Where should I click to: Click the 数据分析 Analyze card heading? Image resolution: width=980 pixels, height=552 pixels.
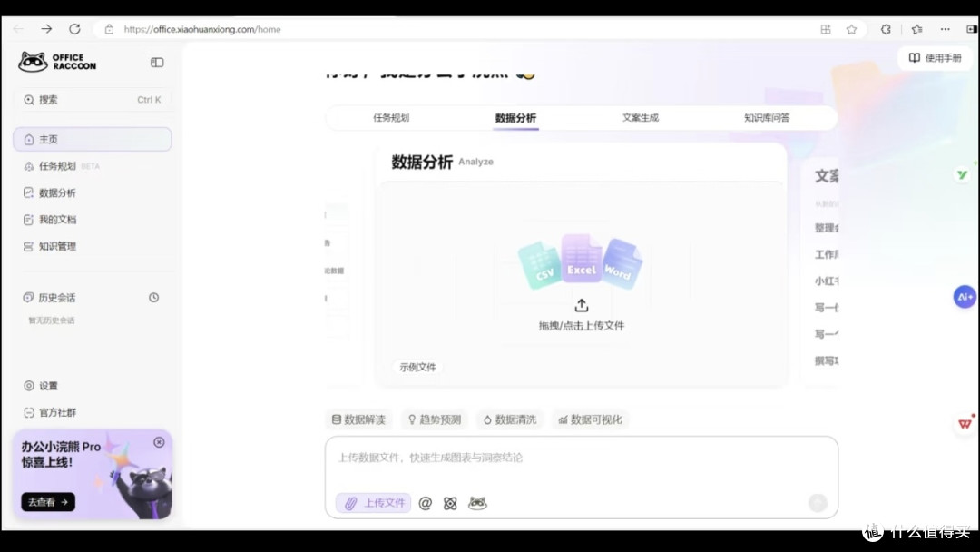tap(442, 162)
